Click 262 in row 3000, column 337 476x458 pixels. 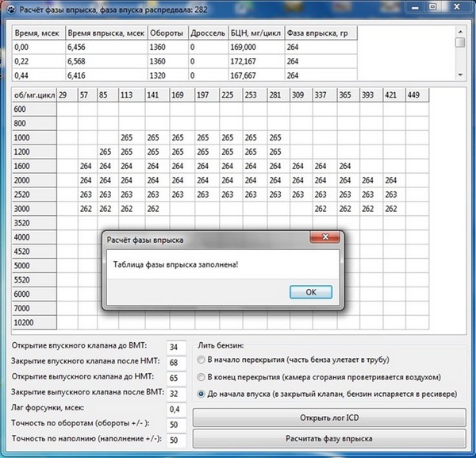(x=324, y=209)
